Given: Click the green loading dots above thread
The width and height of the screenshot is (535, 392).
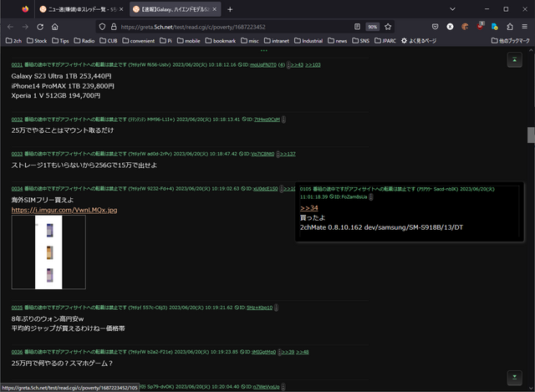Looking at the screenshot, I should pyautogui.click(x=264, y=50).
